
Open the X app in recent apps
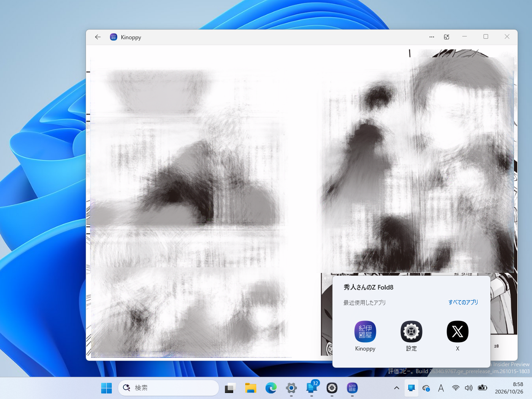tap(457, 336)
